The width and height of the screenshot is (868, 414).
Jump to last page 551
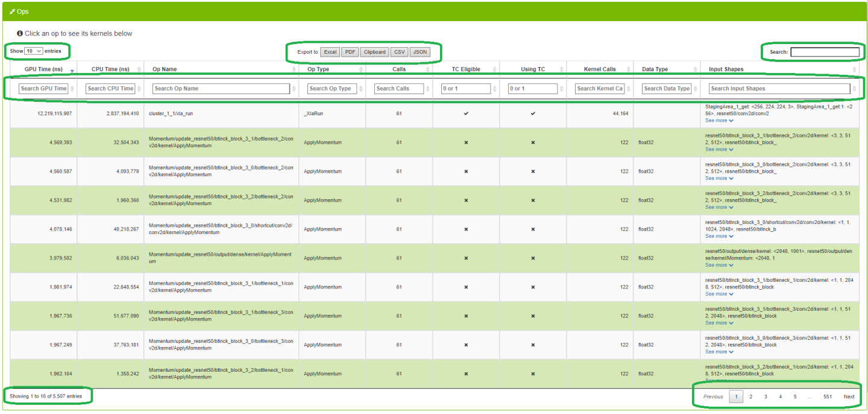point(828,396)
